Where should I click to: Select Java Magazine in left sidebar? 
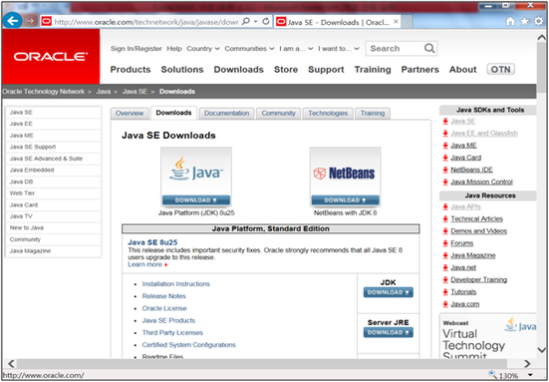pyautogui.click(x=53, y=251)
